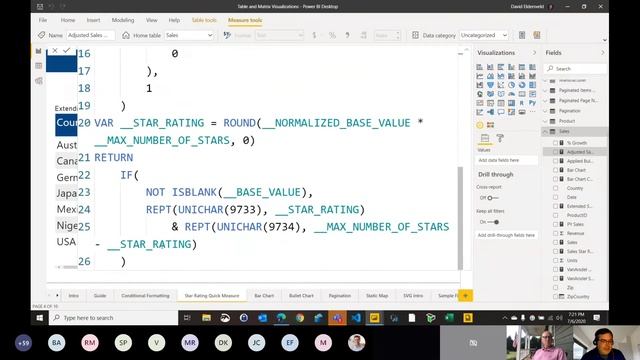Image resolution: width=640 pixels, height=360 pixels.
Task: Apply thousands separator comma icon
Action: click(347, 36)
